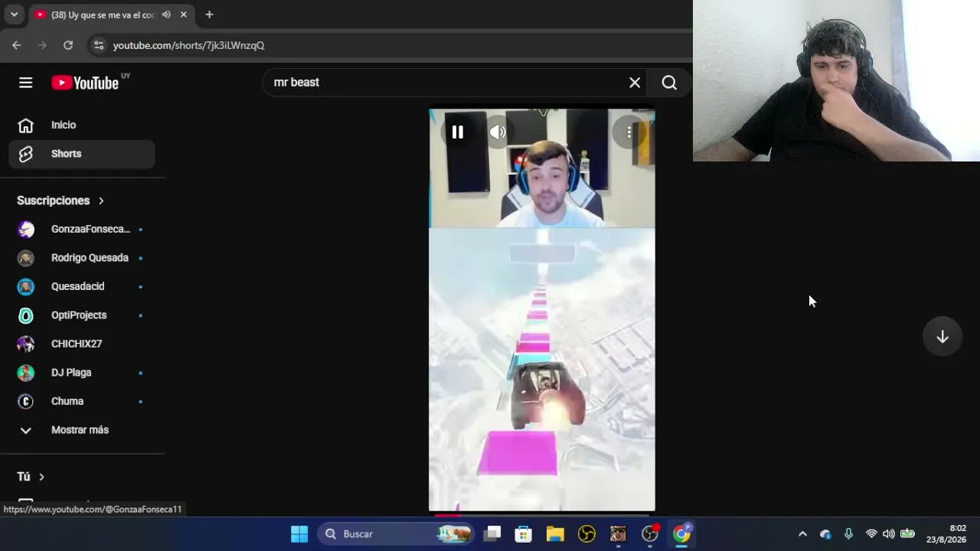The image size is (980, 551).
Task: View site information icon in address bar
Action: [x=99, y=45]
